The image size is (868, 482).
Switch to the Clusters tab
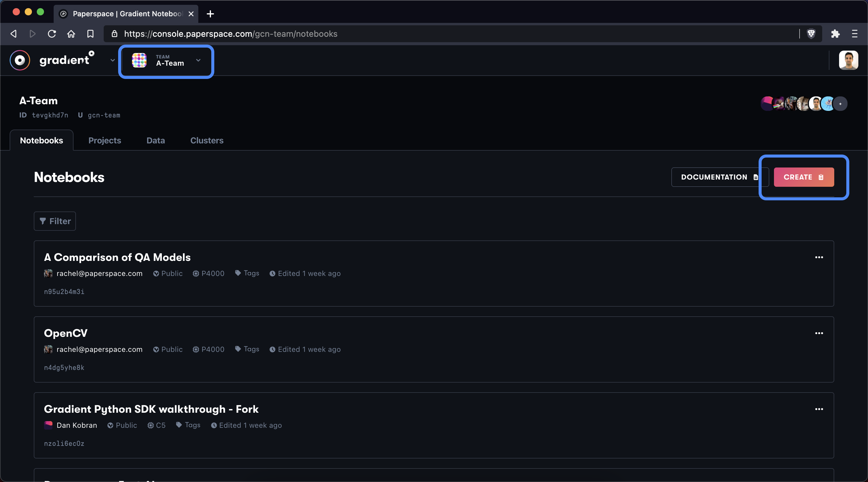tap(206, 140)
